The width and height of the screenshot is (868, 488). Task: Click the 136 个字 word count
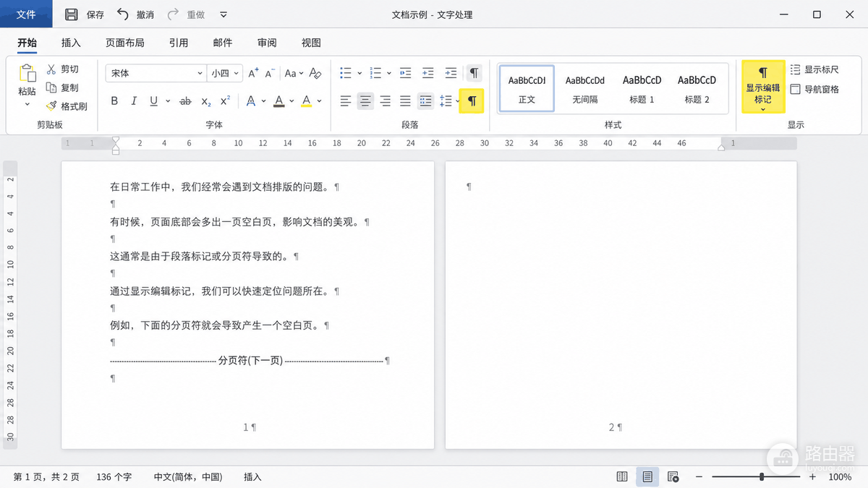click(114, 477)
